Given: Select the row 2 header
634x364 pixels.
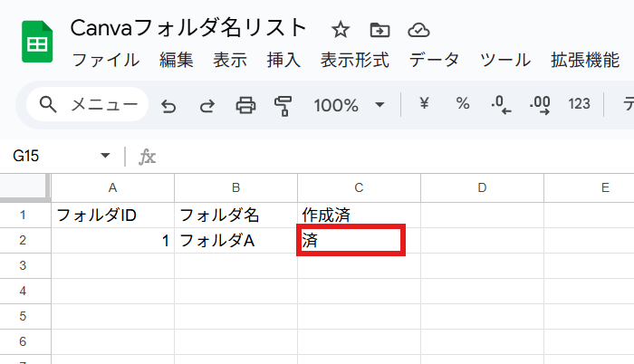Looking at the screenshot, I should (x=25, y=241).
